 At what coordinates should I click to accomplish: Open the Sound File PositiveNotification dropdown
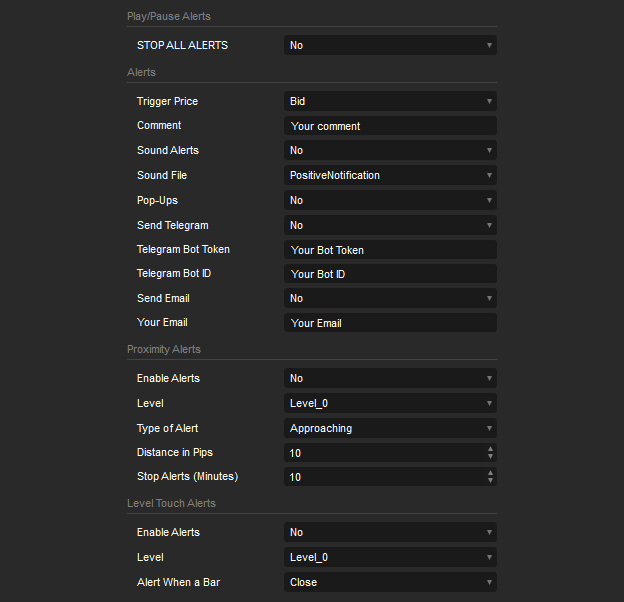pyautogui.click(x=390, y=175)
